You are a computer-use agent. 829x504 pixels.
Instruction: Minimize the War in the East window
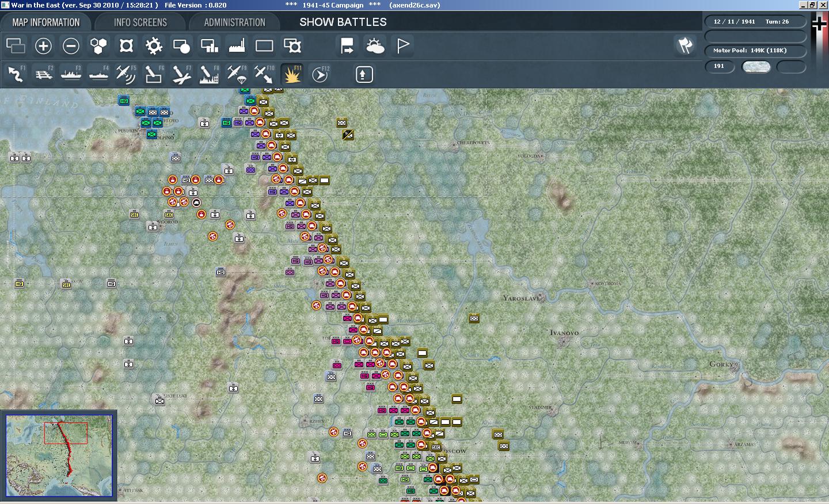803,5
